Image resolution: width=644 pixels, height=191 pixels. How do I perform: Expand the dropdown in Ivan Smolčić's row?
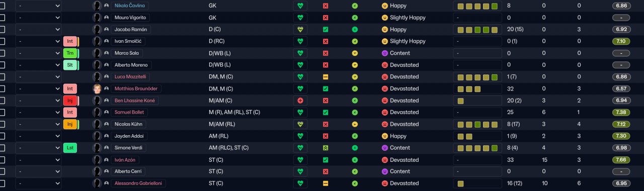coord(38,41)
